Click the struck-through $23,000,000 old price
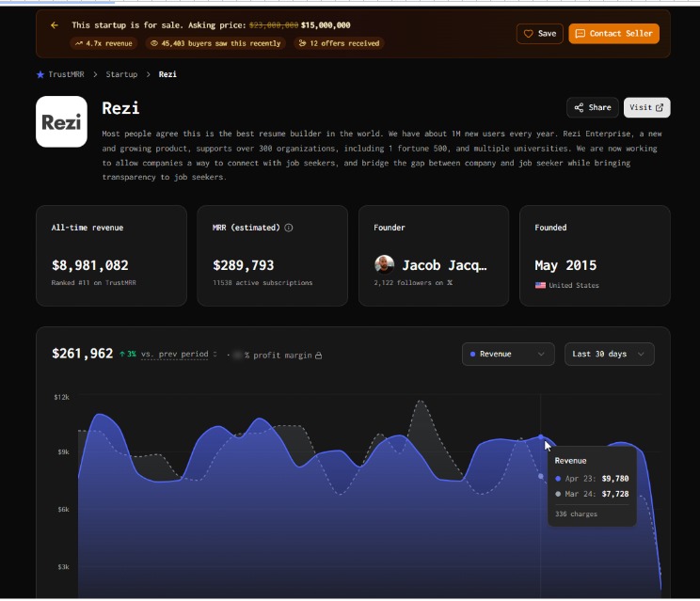 pos(274,25)
